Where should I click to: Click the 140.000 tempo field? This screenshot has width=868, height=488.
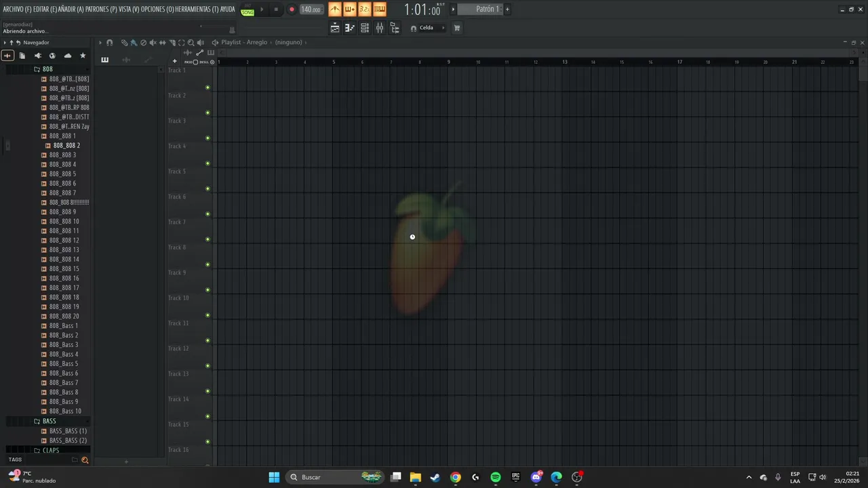[311, 9]
